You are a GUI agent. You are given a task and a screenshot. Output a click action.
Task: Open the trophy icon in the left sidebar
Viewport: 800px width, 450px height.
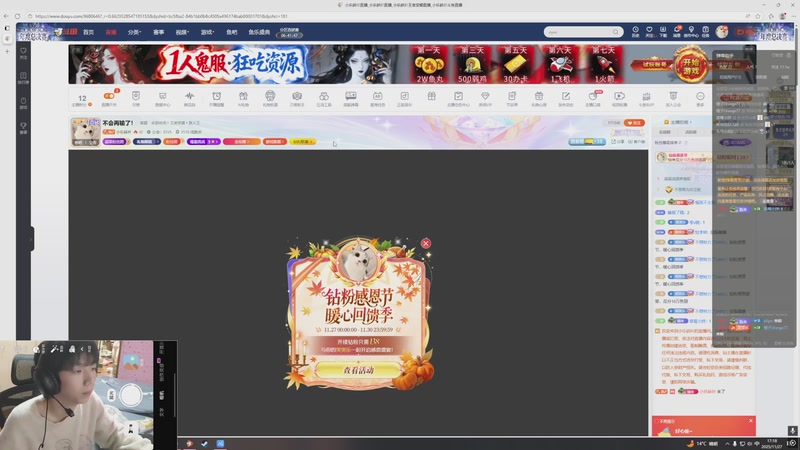pos(23,128)
